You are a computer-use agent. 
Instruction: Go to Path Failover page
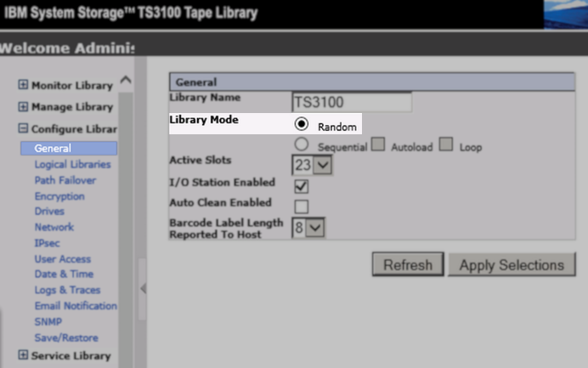(x=65, y=180)
